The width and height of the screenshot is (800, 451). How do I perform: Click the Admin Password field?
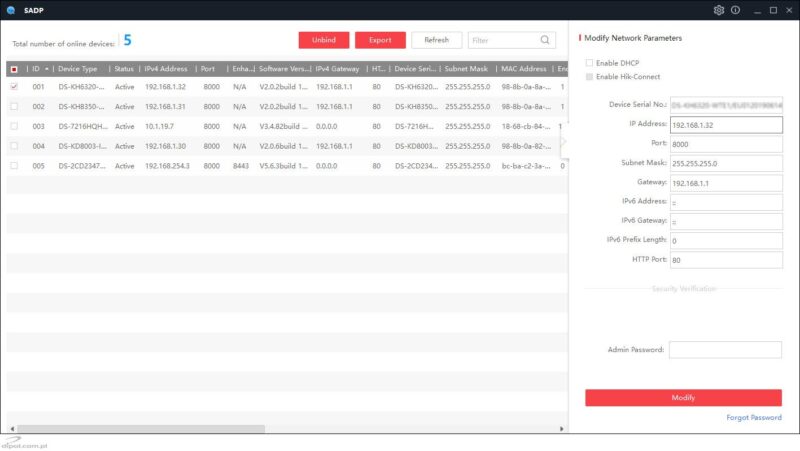[725, 349]
